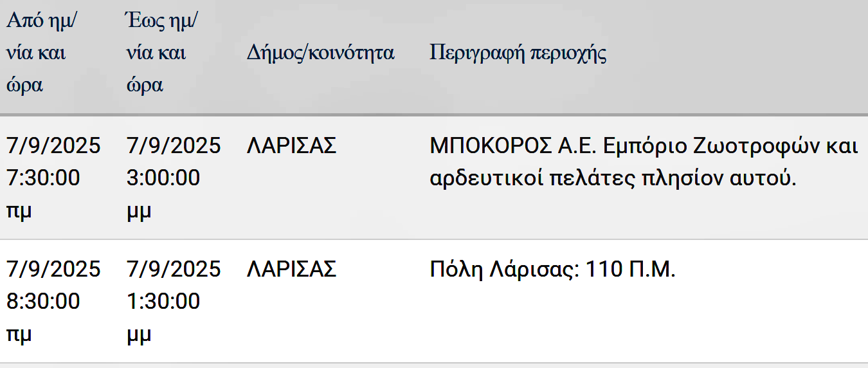Select the end date in the ΜΠΟΚΟΡΟΣ row
This screenshot has height=368, width=868.
coord(174,146)
